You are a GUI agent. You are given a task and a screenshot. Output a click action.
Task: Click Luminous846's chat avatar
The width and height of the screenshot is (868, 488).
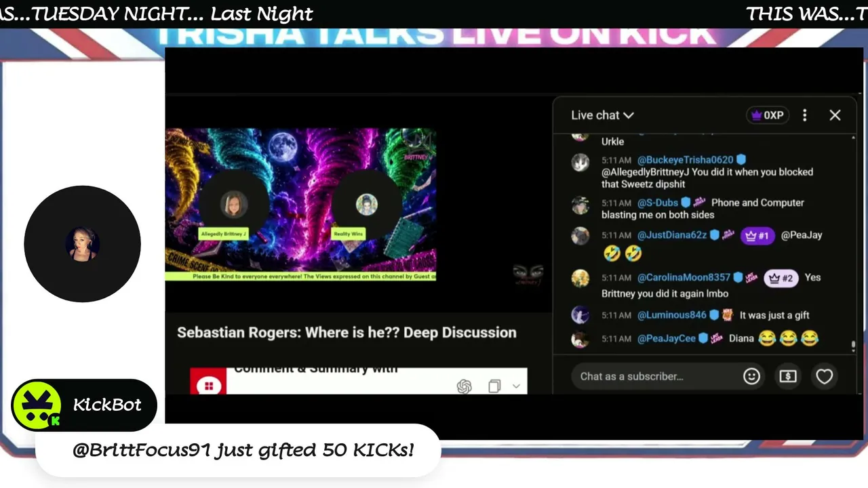580,315
